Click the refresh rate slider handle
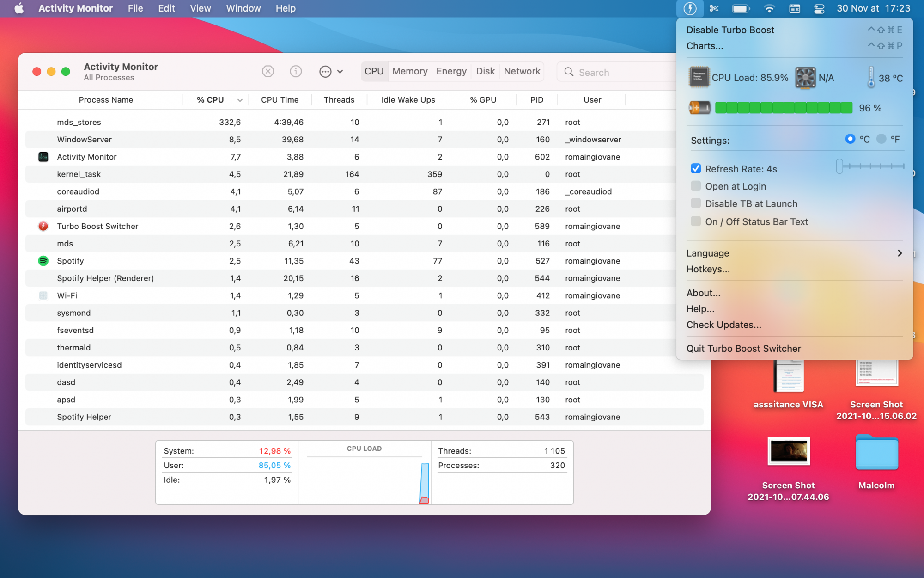 pyautogui.click(x=839, y=166)
